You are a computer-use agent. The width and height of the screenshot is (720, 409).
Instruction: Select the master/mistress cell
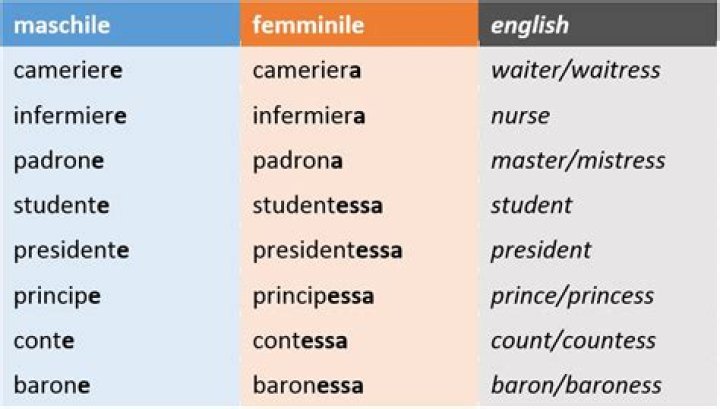tap(577, 161)
